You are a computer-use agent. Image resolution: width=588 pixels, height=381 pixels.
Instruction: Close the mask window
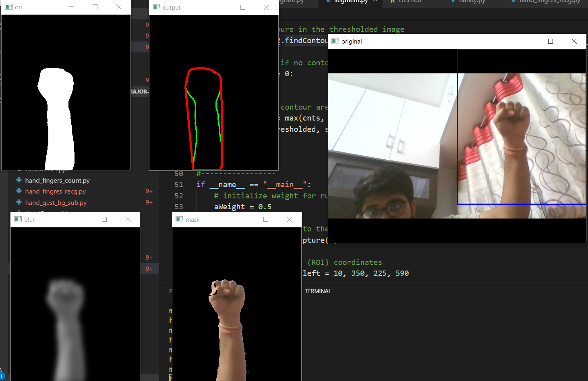click(x=290, y=219)
